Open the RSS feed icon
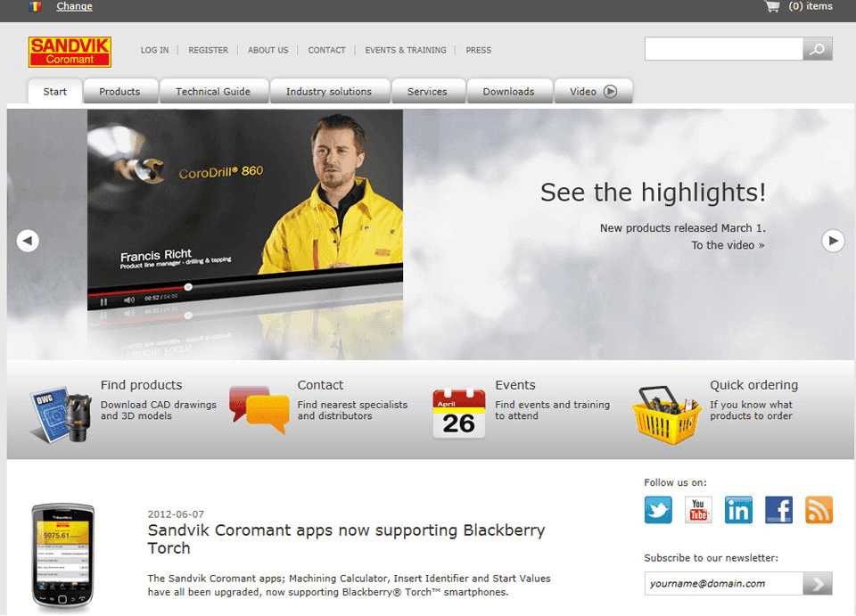The height and width of the screenshot is (616, 856). [x=819, y=510]
